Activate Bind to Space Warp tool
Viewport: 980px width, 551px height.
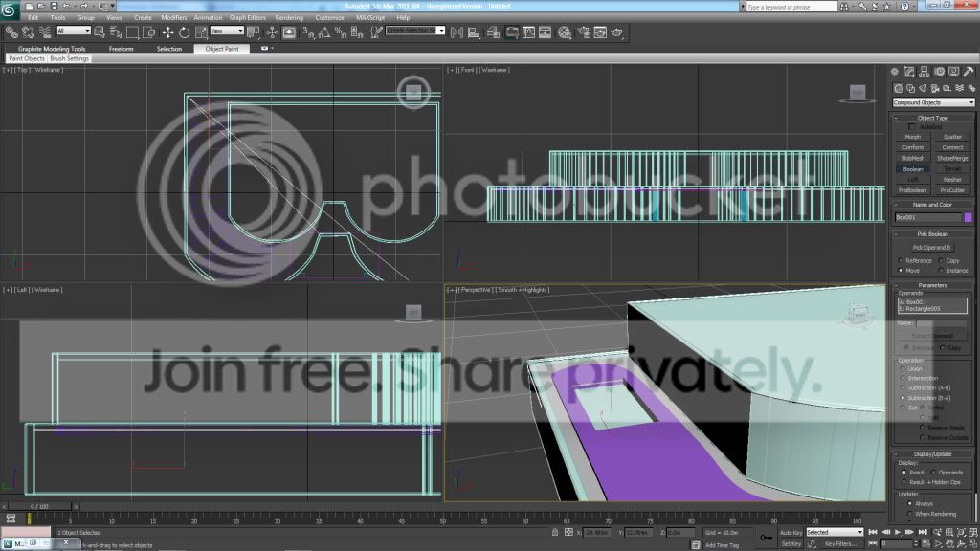(45, 33)
